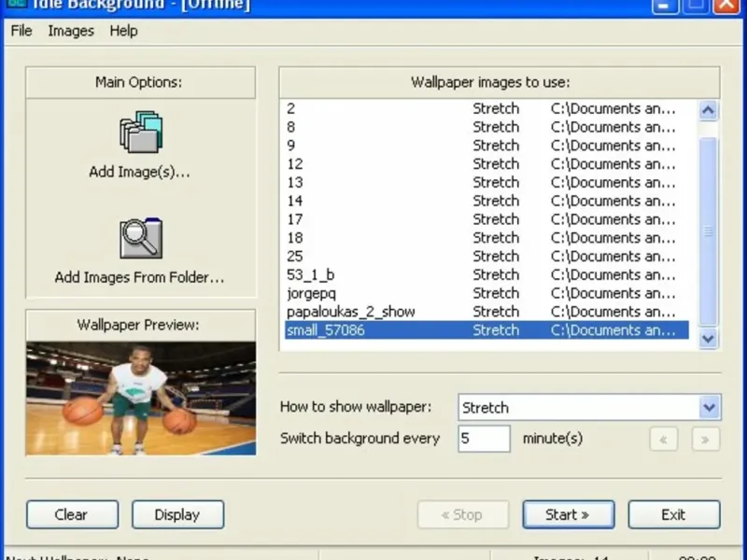This screenshot has height=560, width=747.
Task: Click the highlighted "small_57086" list row
Action: tap(486, 330)
